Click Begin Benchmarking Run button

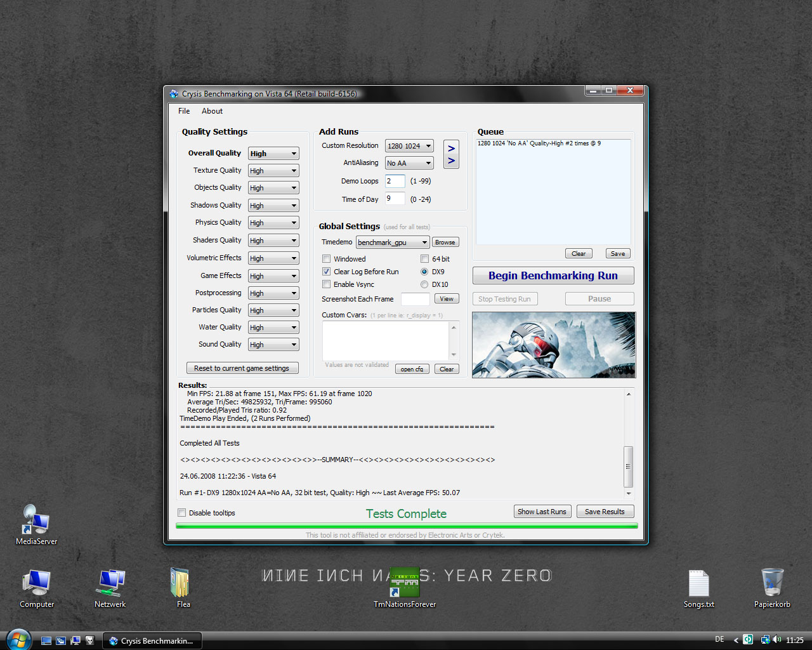click(x=553, y=275)
